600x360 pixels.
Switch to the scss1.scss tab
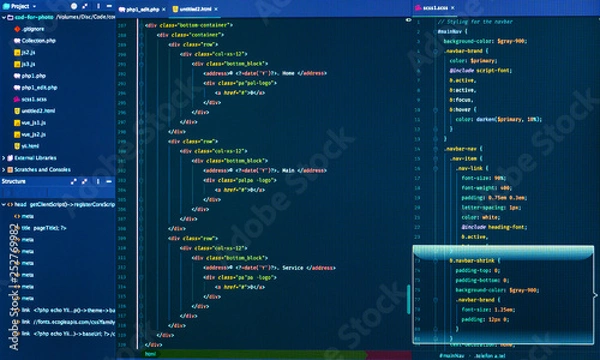pyautogui.click(x=435, y=8)
